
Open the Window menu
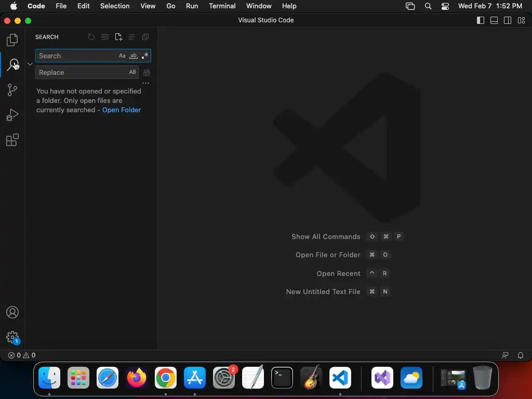(259, 6)
